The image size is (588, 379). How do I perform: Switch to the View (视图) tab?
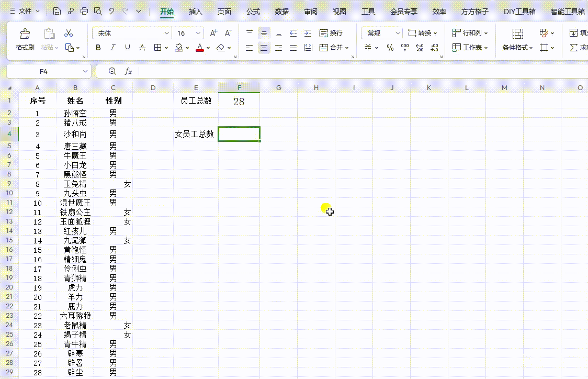(340, 12)
